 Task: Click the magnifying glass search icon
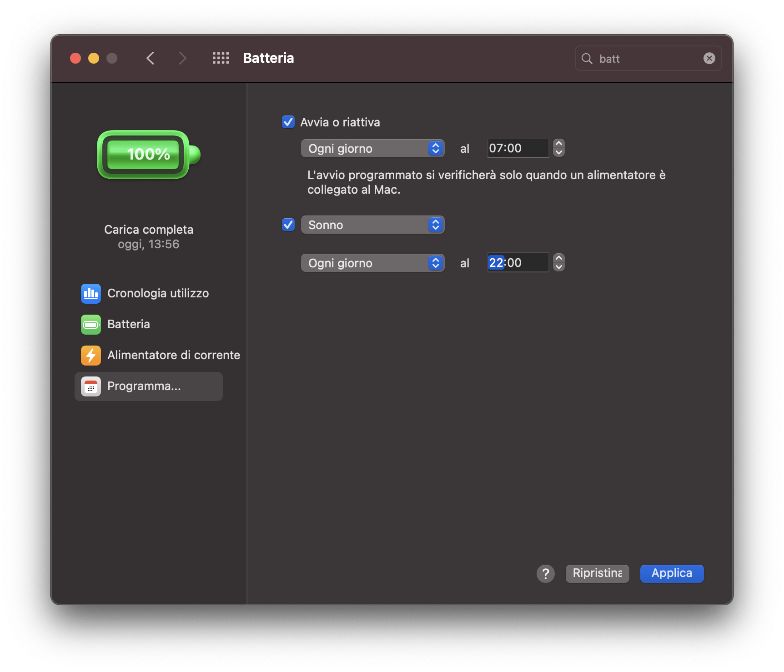click(x=587, y=59)
